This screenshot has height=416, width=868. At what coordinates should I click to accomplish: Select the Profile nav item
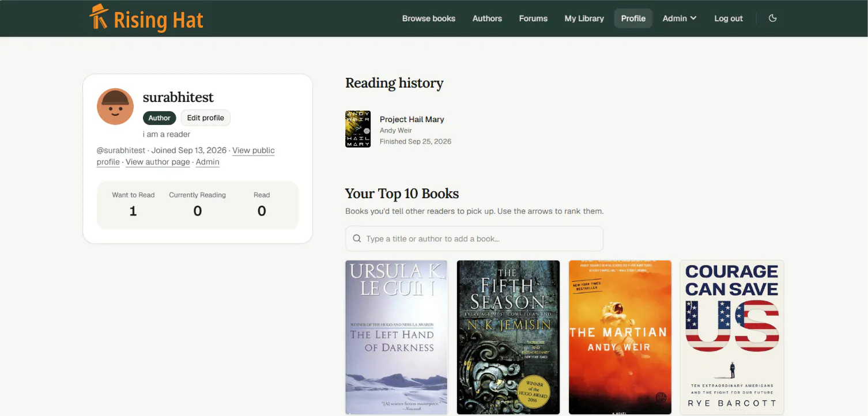(x=633, y=18)
